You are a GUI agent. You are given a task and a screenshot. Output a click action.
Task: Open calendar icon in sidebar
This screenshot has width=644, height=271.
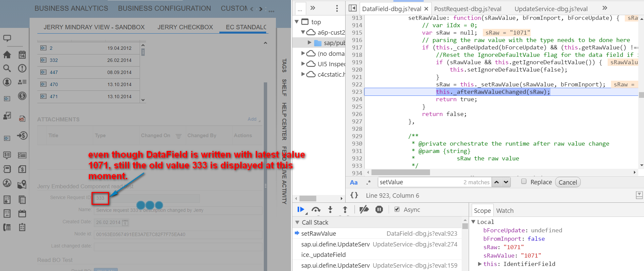pyautogui.click(x=22, y=55)
